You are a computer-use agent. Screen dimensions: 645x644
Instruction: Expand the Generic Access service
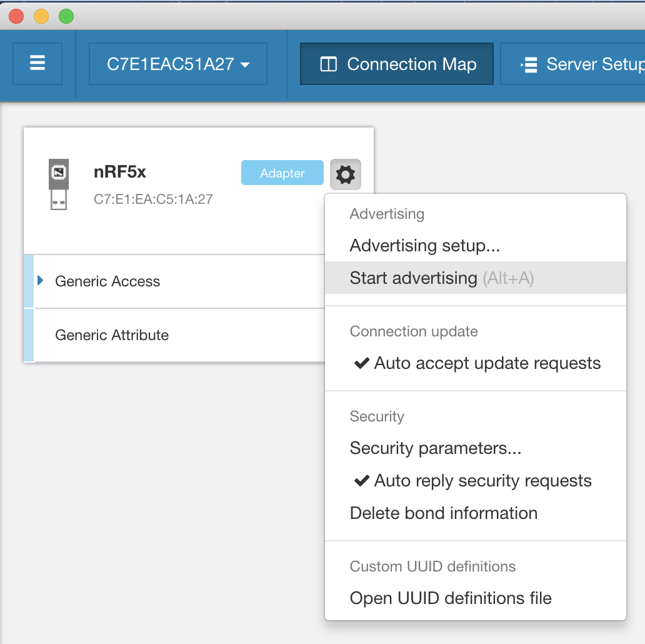pyautogui.click(x=41, y=281)
